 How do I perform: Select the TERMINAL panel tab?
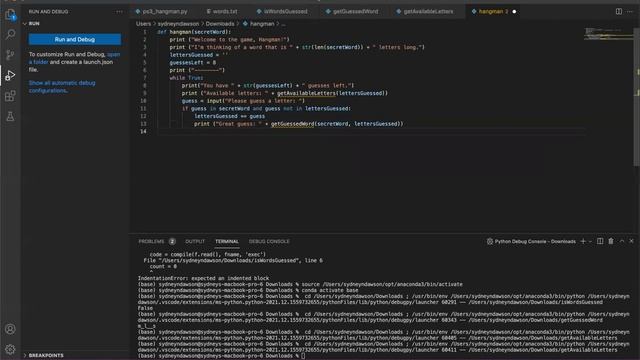point(227,242)
